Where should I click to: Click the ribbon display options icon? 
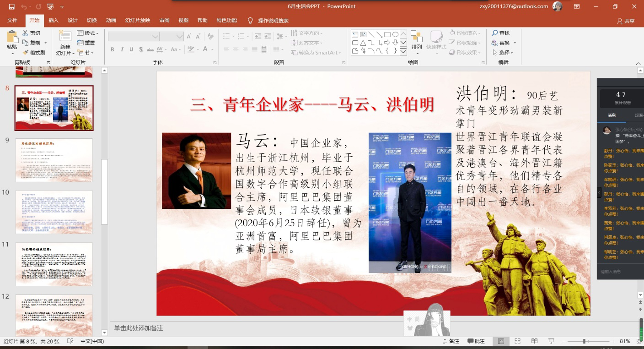(x=576, y=6)
